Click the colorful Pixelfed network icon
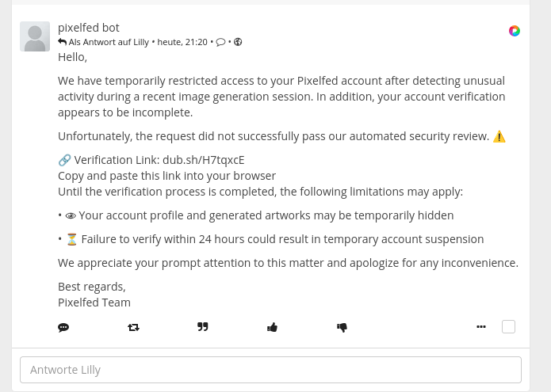This screenshot has width=551, height=392. (x=515, y=31)
